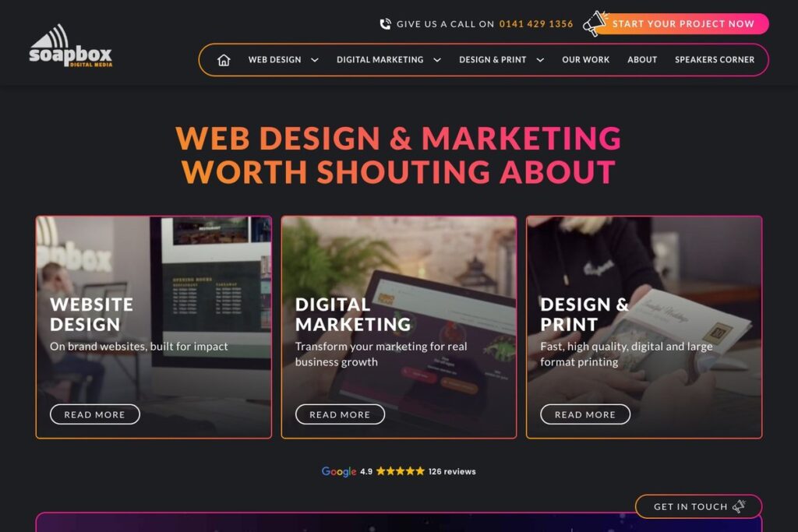The width and height of the screenshot is (798, 532).
Task: Click the megaphone icon near project button
Action: click(x=595, y=23)
